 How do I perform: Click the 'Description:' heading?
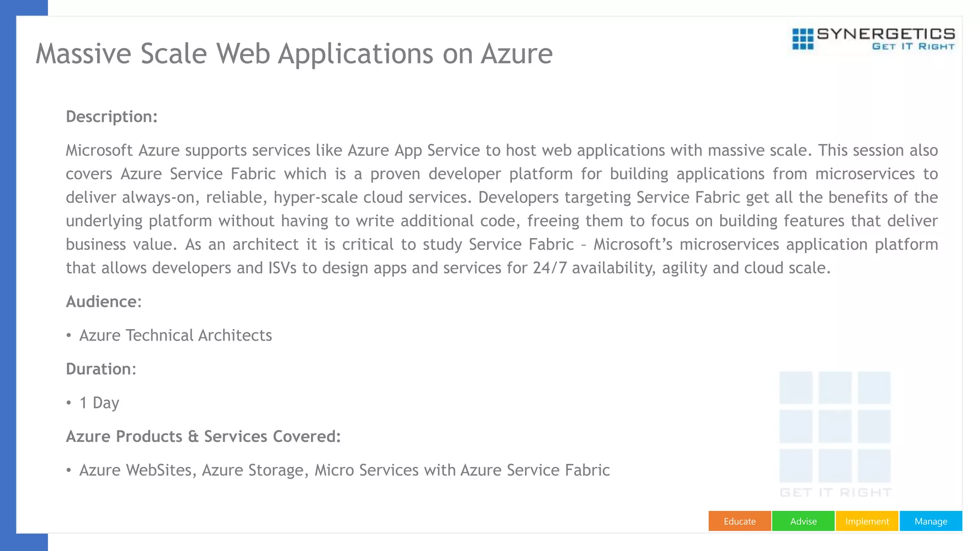[x=111, y=117]
